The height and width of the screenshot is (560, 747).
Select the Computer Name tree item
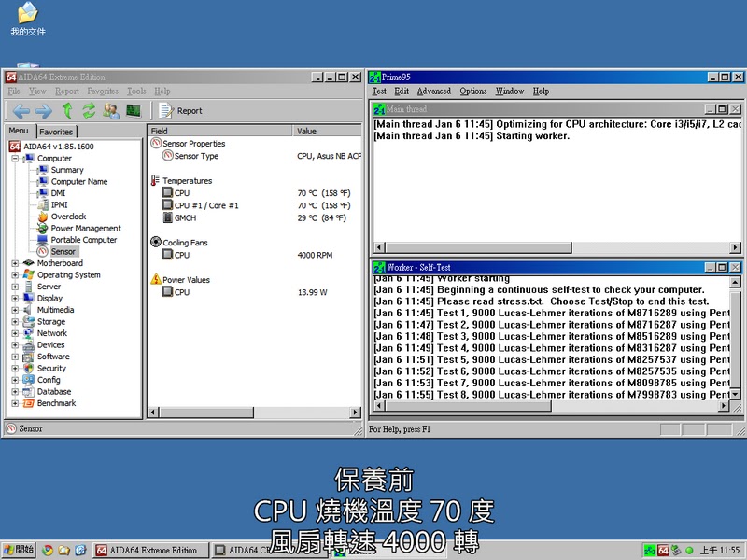(79, 181)
